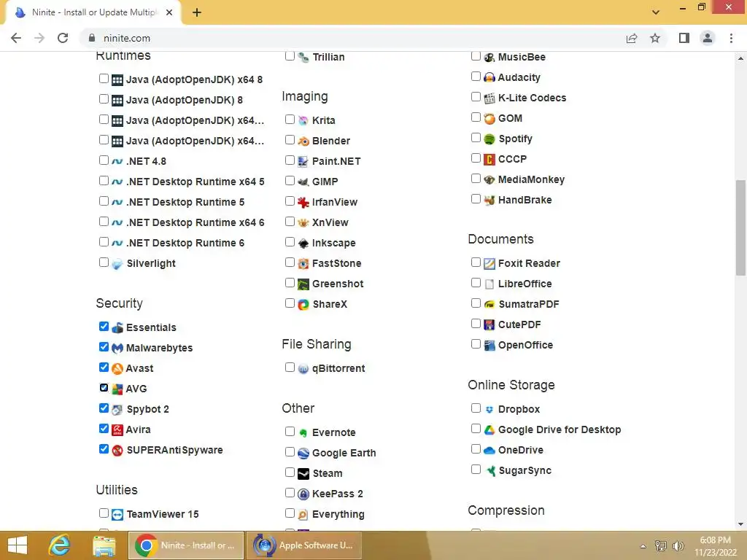Click the Greenshot label text
The width and height of the screenshot is (747, 560).
[338, 284]
